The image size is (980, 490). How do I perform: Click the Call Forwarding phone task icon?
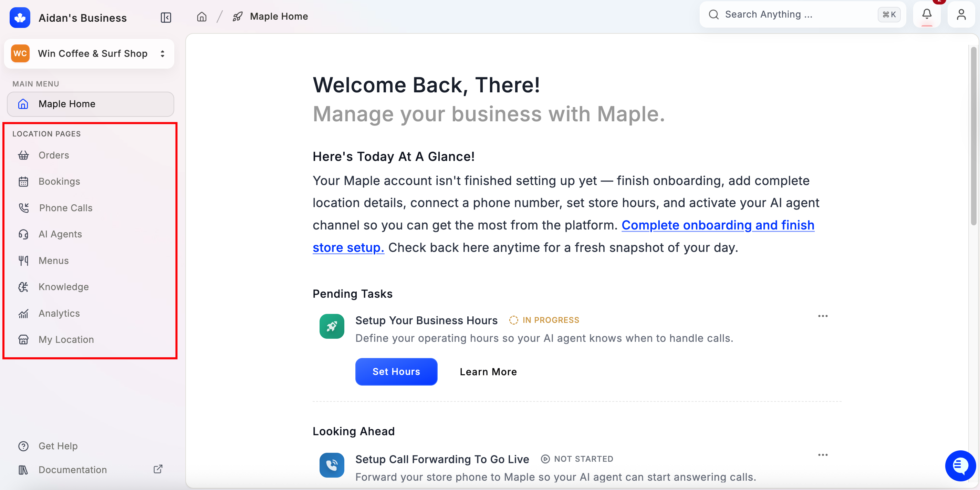(x=332, y=465)
